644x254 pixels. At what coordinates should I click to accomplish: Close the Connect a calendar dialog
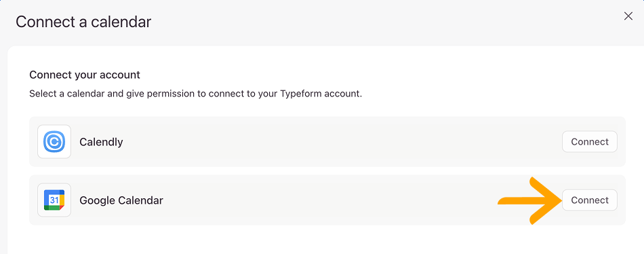628,16
